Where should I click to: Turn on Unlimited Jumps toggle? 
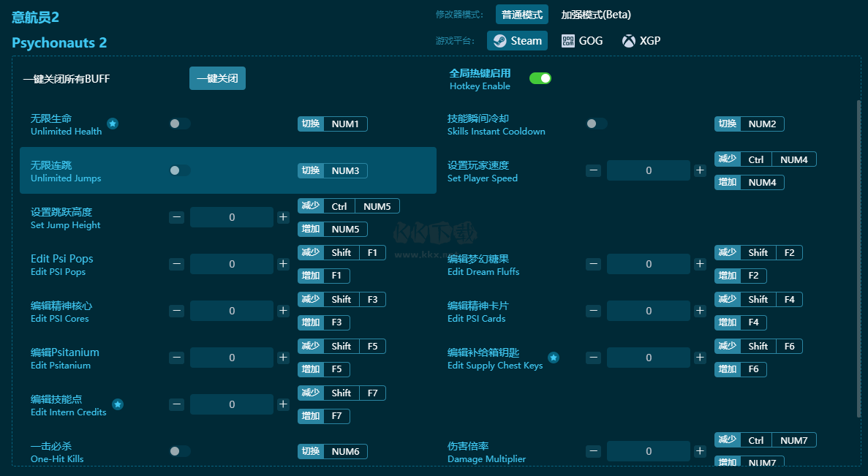click(180, 170)
